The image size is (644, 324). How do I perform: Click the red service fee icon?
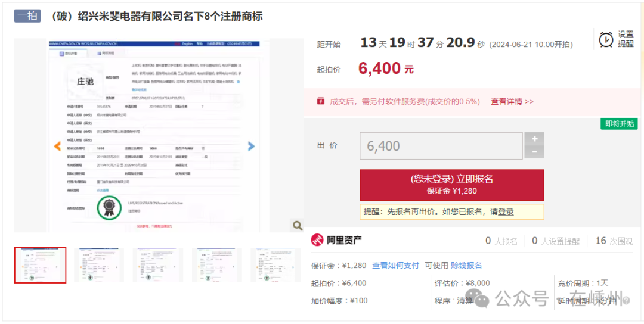pyautogui.click(x=321, y=101)
